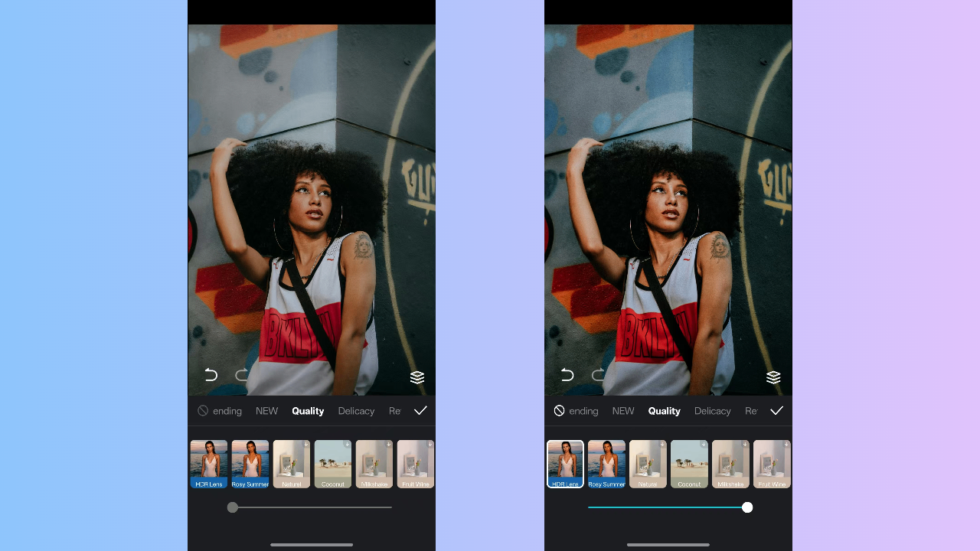This screenshot has width=980, height=551.
Task: Apply the HDR Lens filter
Action: [208, 464]
